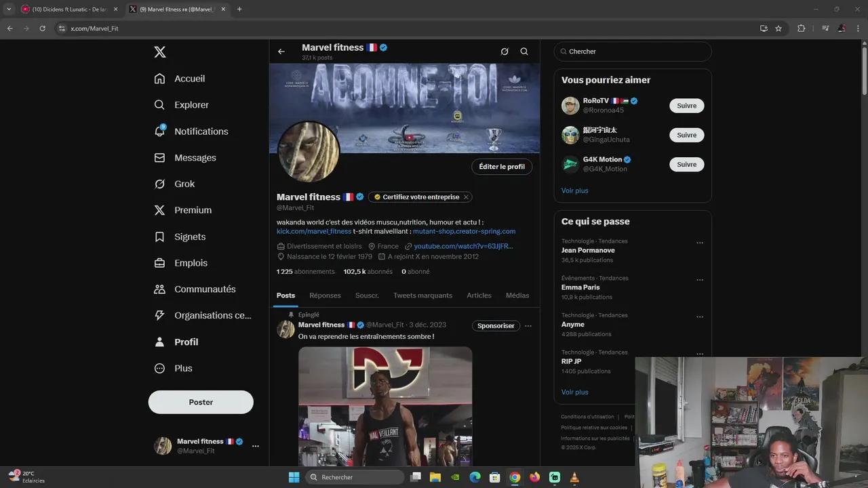Open Emma Paris trend
Viewport: 868px width, 488px height.
(580, 287)
